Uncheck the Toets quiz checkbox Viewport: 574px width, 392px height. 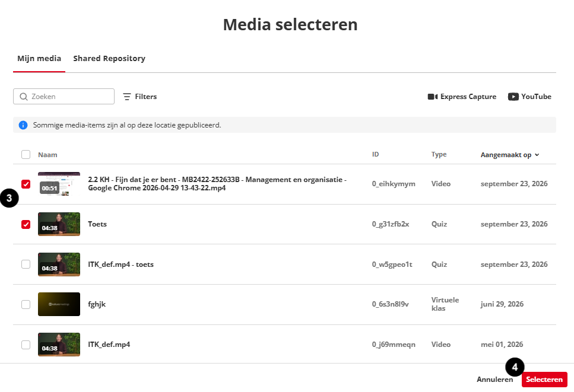coord(26,224)
